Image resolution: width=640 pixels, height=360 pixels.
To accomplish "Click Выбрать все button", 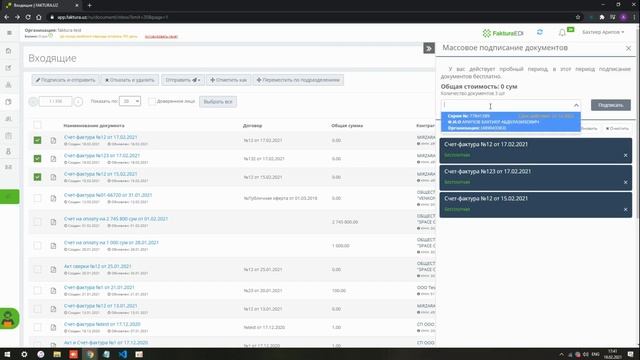I will (x=218, y=102).
